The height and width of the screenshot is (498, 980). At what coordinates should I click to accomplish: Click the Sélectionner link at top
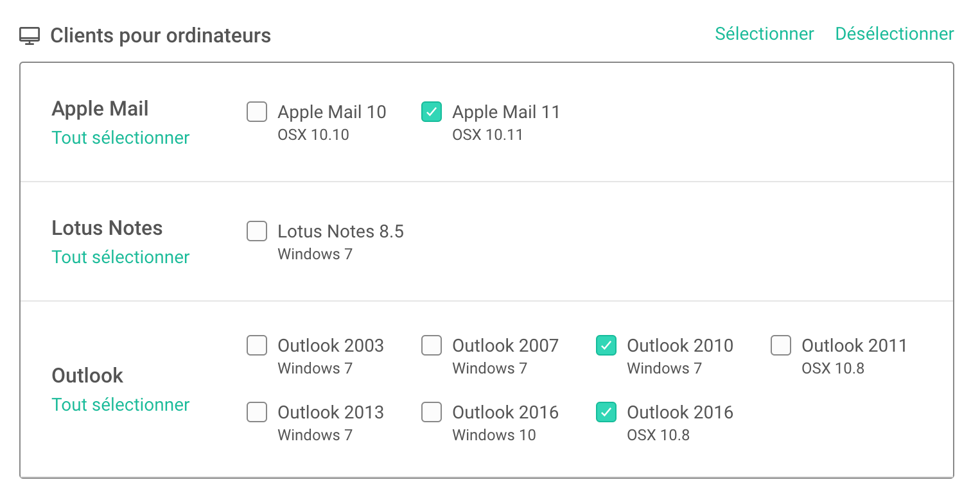[x=765, y=33]
